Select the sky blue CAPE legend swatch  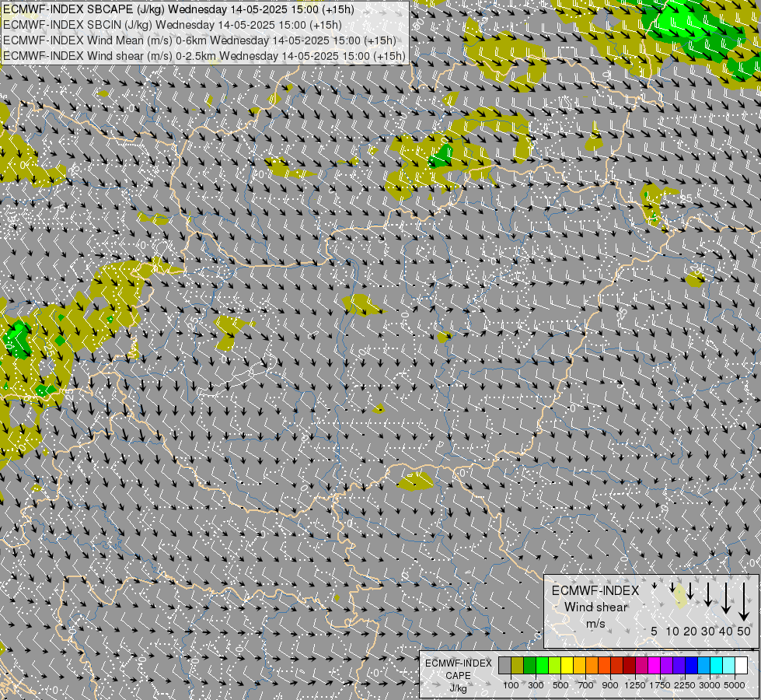coord(703,665)
